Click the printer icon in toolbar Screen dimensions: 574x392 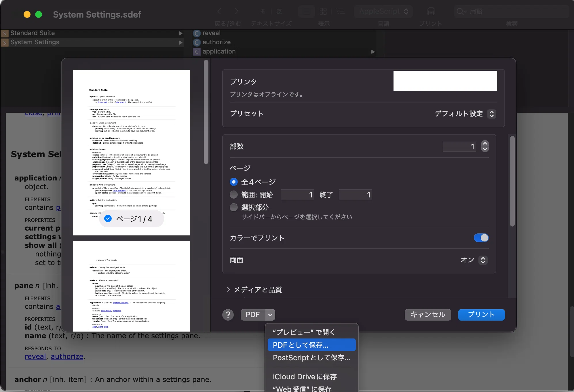click(x=431, y=12)
